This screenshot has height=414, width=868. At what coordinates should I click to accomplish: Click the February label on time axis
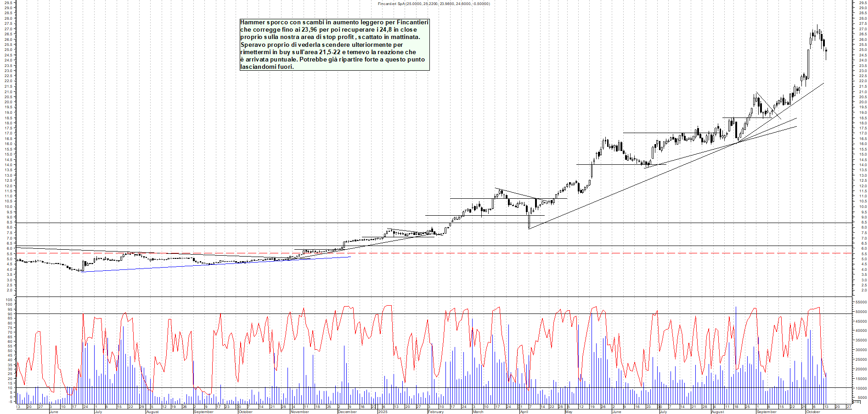[435, 412]
